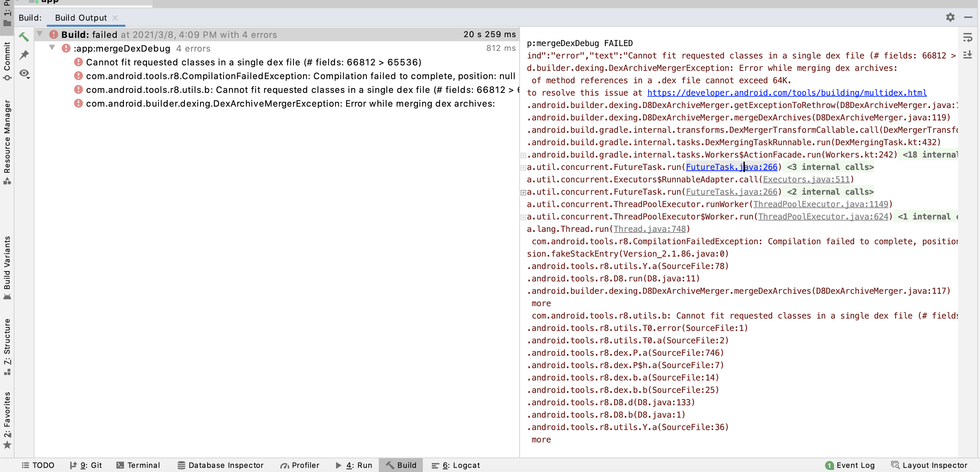Select CompilationFailedException error row

(301, 76)
